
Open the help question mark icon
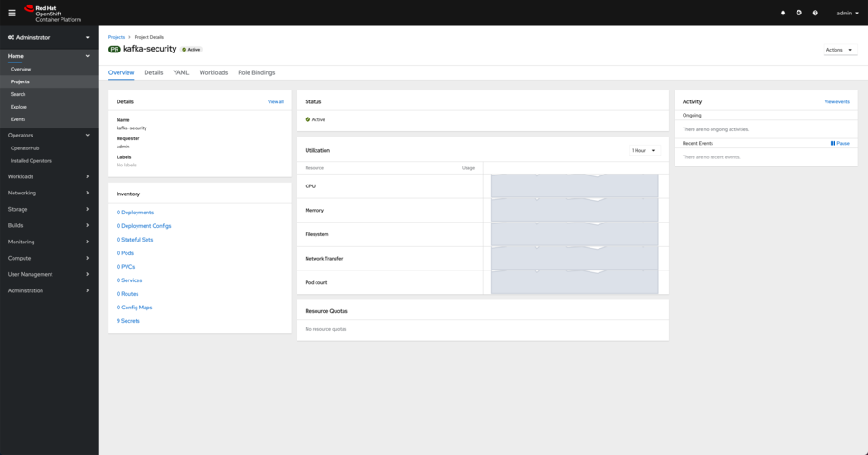point(815,13)
